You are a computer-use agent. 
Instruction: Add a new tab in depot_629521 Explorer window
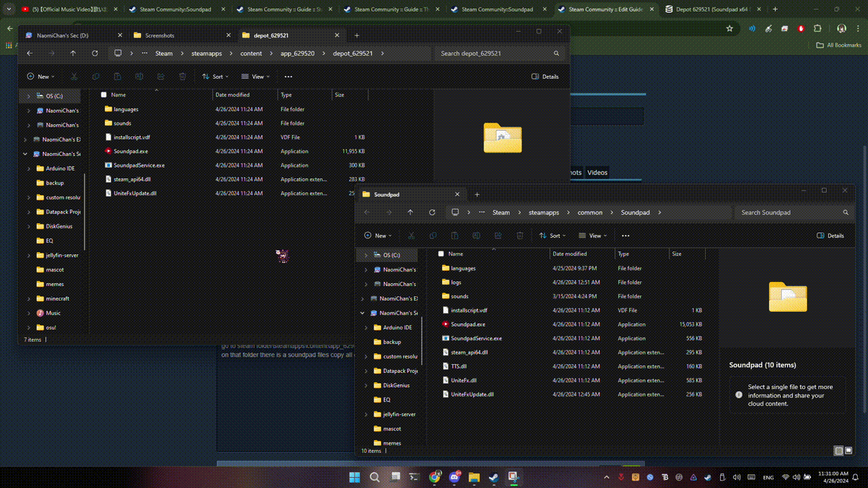(357, 35)
